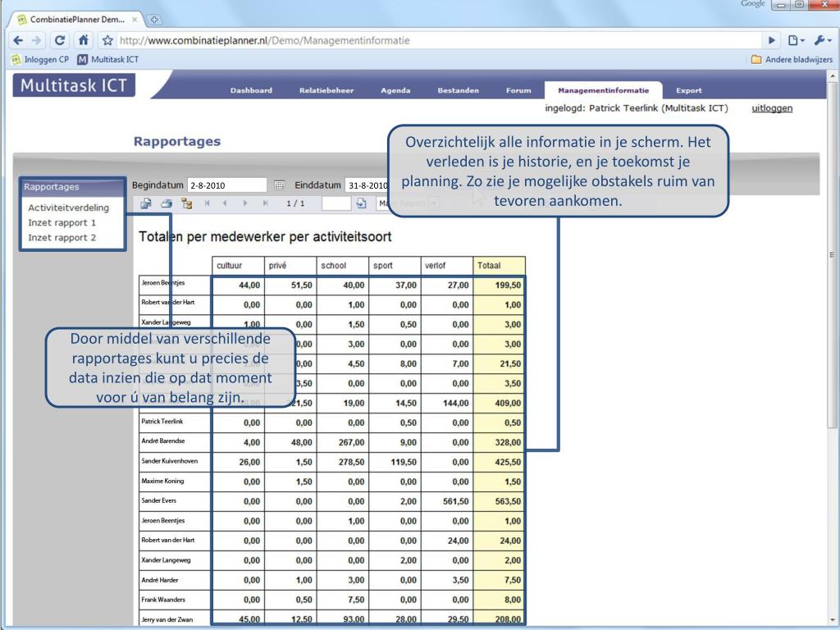Click the uitloggen link
This screenshot has height=630, width=840.
pos(772,108)
